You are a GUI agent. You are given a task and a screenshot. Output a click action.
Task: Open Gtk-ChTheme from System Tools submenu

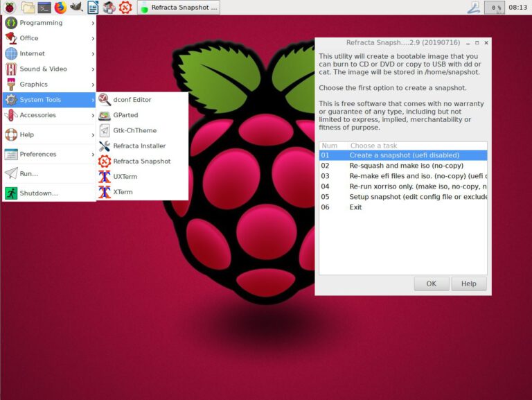[143, 130]
